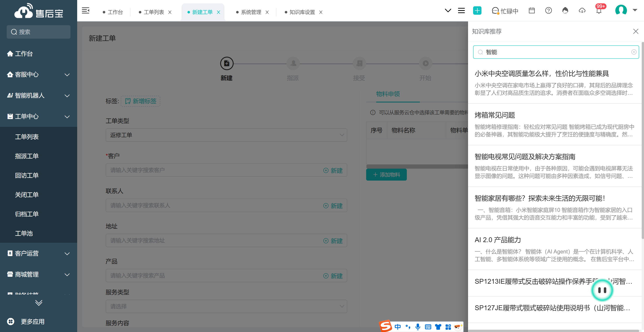Viewport: 644px width, 332px height.
Task: Close the 知识库推荐 panel
Action: pyautogui.click(x=635, y=31)
